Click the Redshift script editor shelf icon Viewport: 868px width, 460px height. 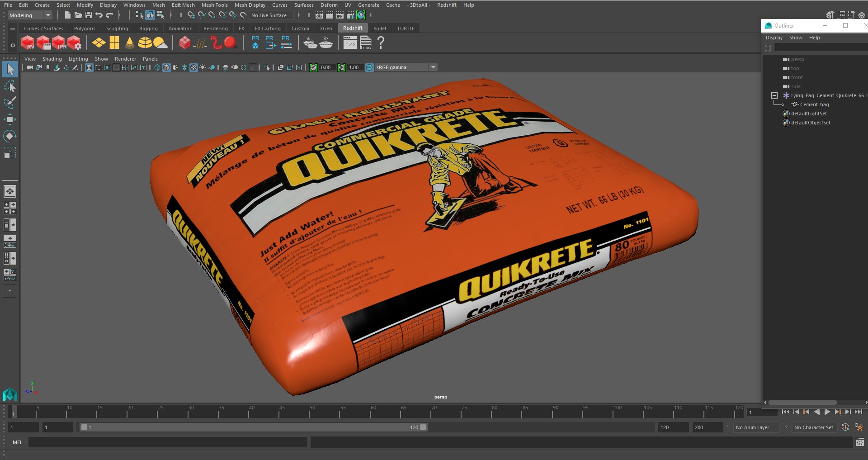[350, 43]
